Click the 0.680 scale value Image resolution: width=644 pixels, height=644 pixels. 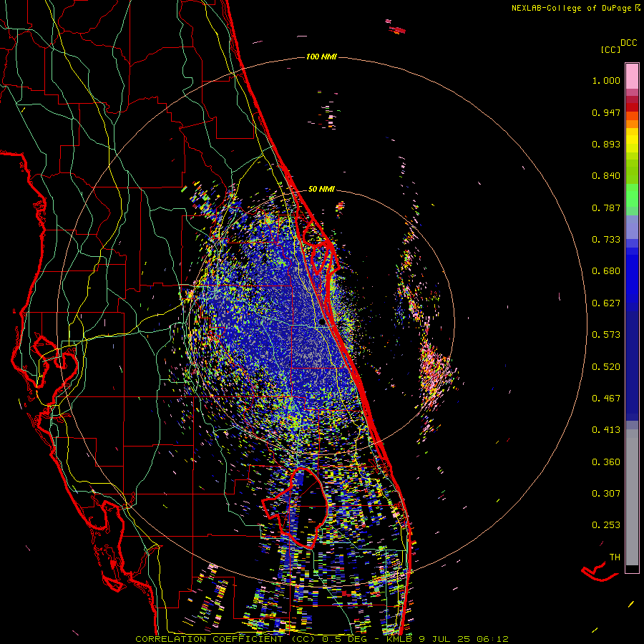click(x=606, y=271)
